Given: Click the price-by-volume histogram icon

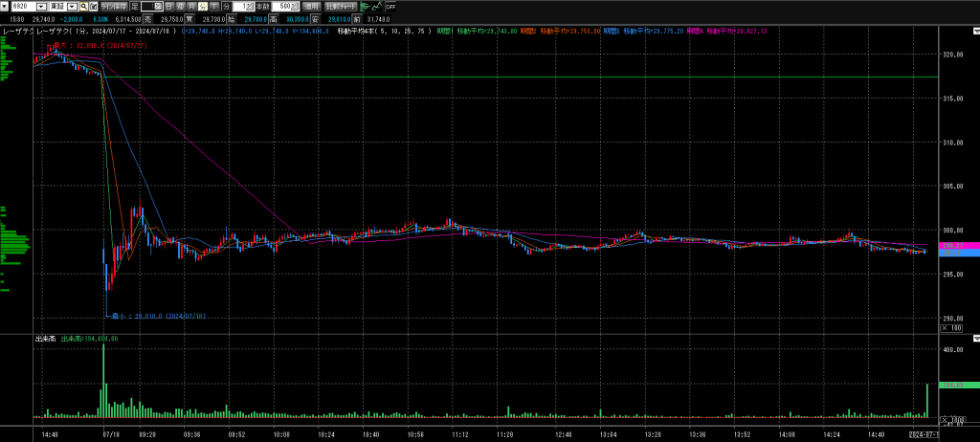Looking at the screenshot, I should (365, 6).
